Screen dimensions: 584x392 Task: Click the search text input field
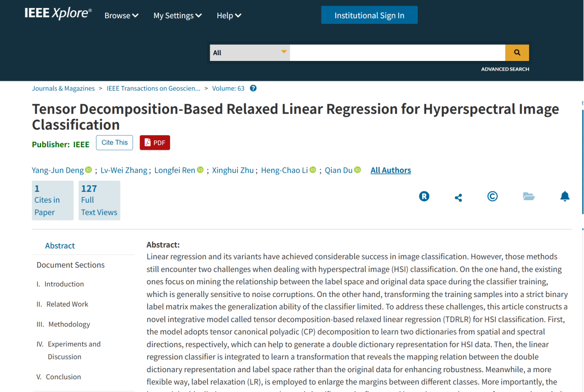tap(397, 52)
